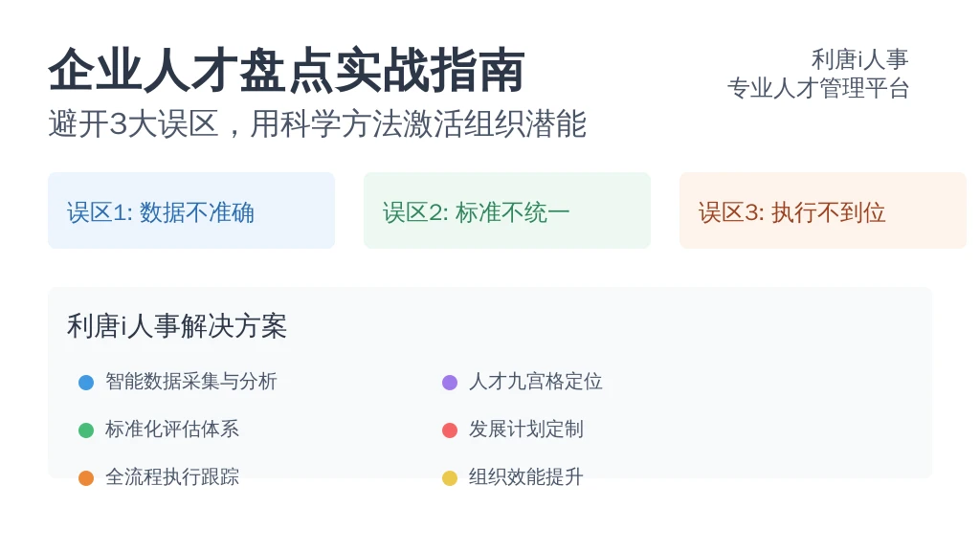Click the 利唐i人事 brand name at top right
This screenshot has height=551, width=980.
tap(860, 59)
